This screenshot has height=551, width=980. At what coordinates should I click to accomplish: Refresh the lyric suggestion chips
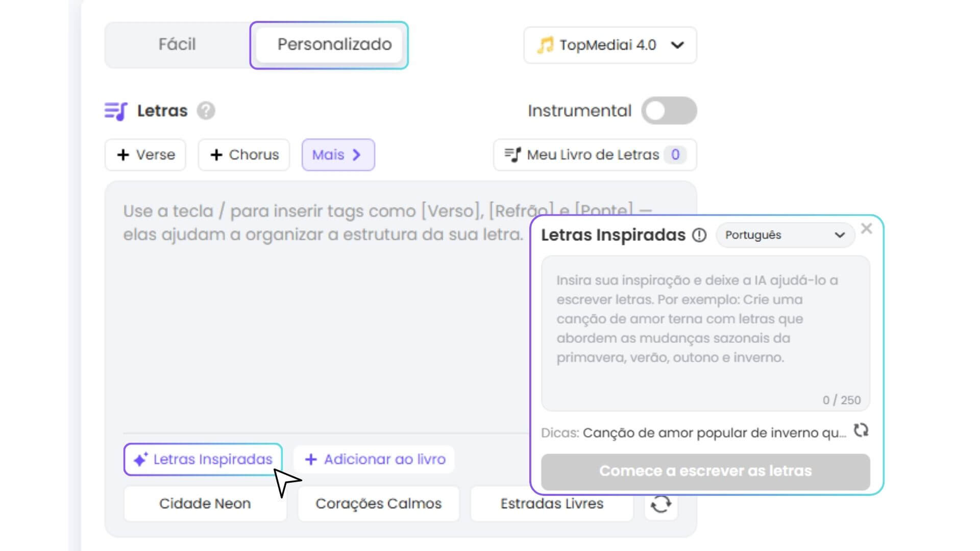[x=661, y=504]
